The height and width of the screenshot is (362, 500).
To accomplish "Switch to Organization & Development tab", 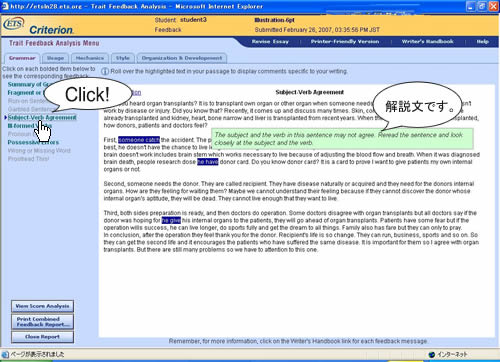I will [182, 58].
